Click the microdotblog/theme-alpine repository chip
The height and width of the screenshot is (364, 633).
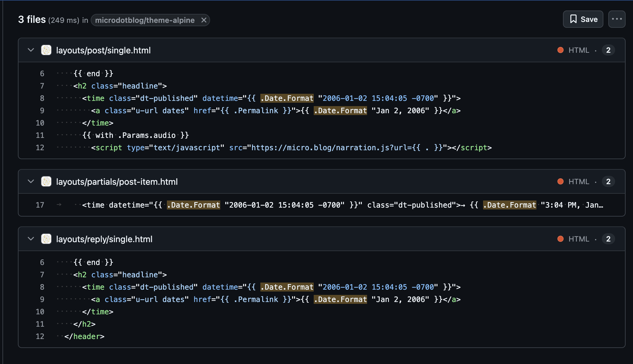pyautogui.click(x=145, y=20)
